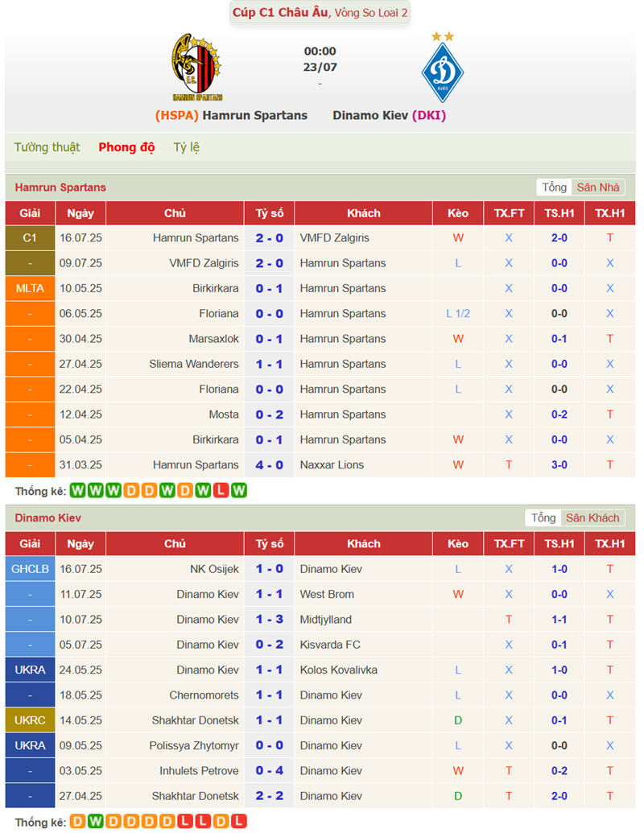This screenshot has width=644, height=833.
Task: Switch Hamrun Spartans table to Sân Nhà
Action: pos(598,187)
